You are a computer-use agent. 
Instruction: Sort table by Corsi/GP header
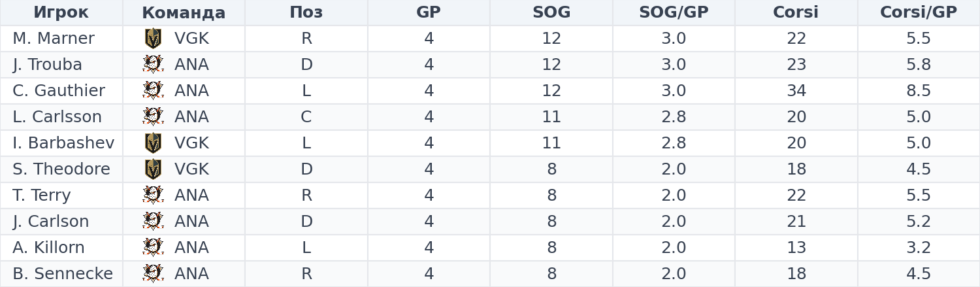click(x=919, y=12)
